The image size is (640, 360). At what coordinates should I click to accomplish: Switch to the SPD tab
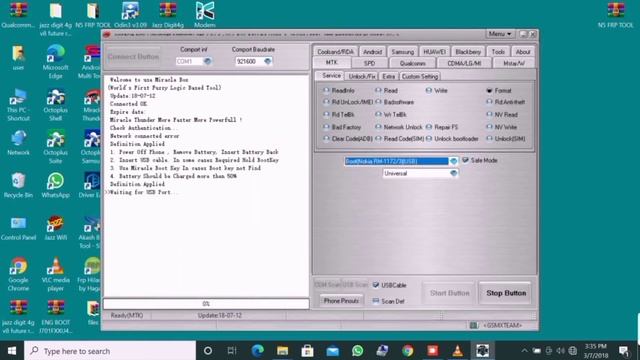pyautogui.click(x=369, y=63)
